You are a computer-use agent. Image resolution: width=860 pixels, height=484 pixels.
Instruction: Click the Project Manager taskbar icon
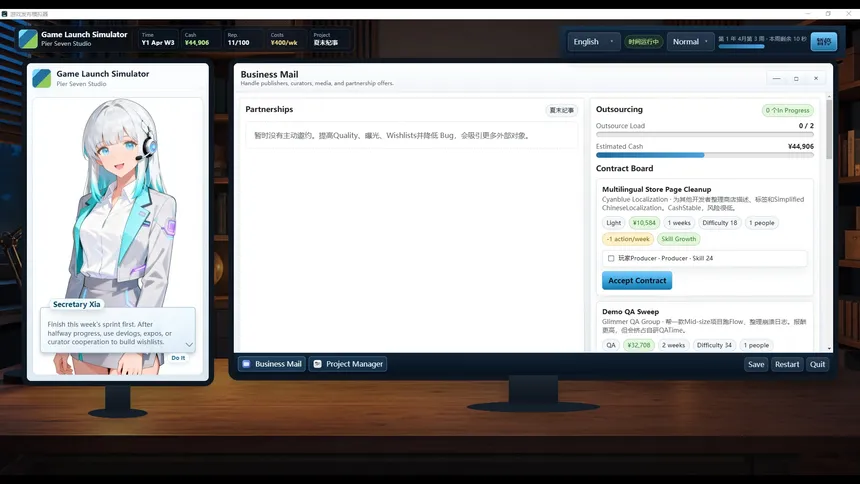(x=318, y=364)
